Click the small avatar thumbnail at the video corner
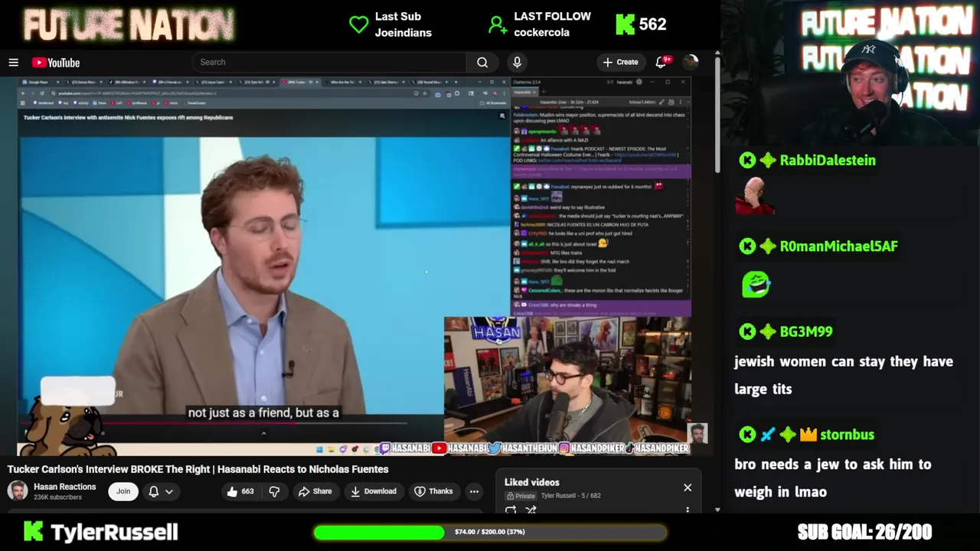980x551 pixels. [697, 433]
